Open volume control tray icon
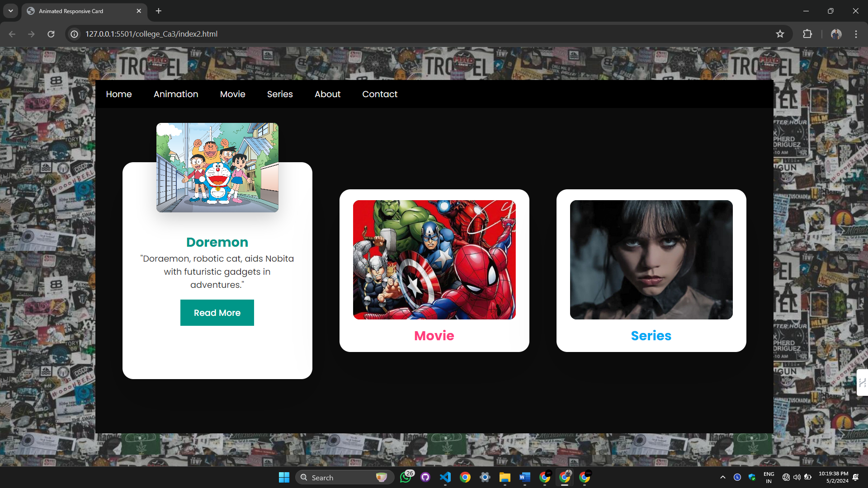Viewport: 868px width, 488px height. click(x=797, y=477)
